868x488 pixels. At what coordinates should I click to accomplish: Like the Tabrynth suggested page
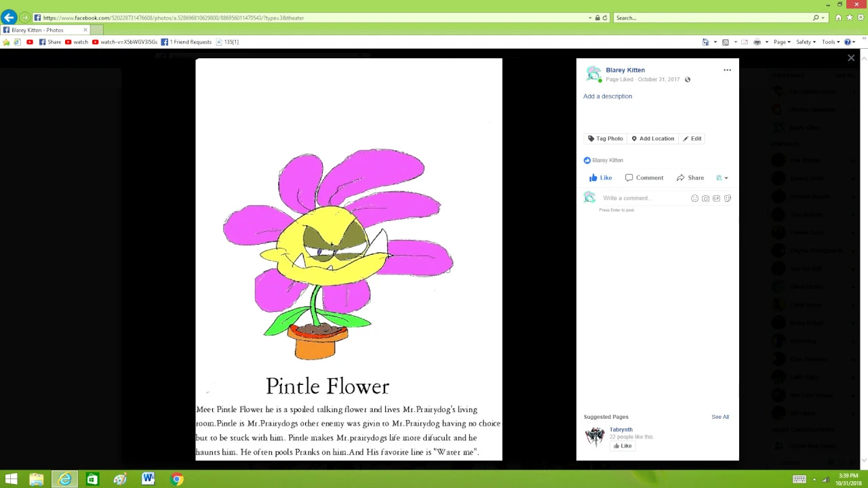pos(623,446)
